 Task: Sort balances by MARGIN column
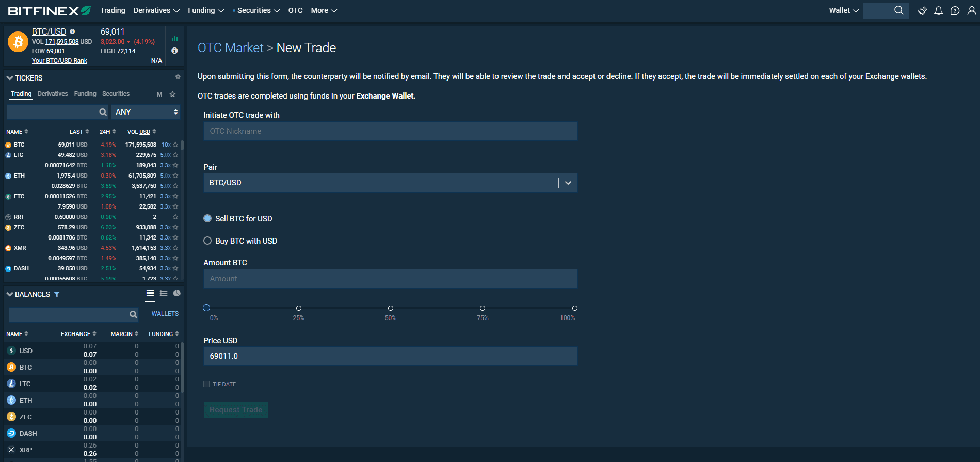click(124, 334)
